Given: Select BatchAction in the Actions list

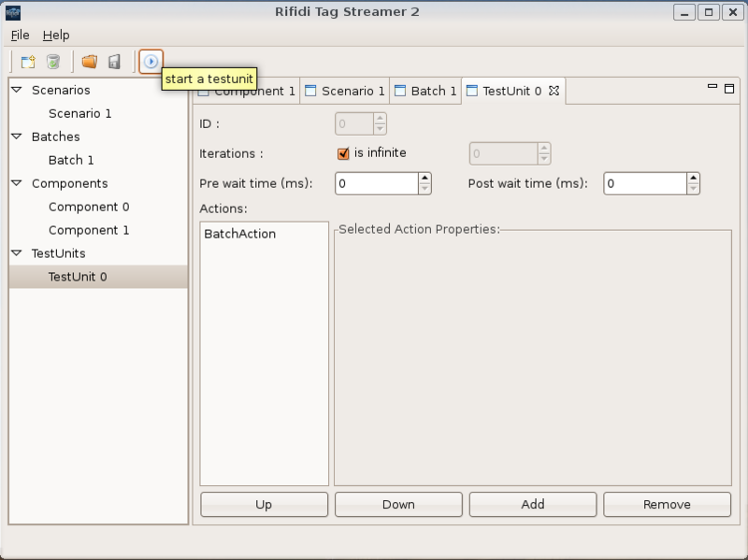Looking at the screenshot, I should tap(239, 234).
